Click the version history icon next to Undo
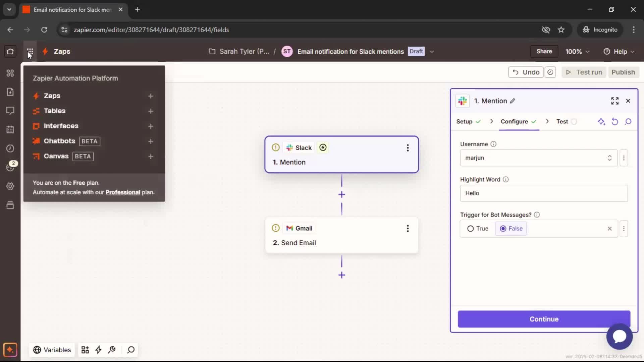 pyautogui.click(x=550, y=72)
